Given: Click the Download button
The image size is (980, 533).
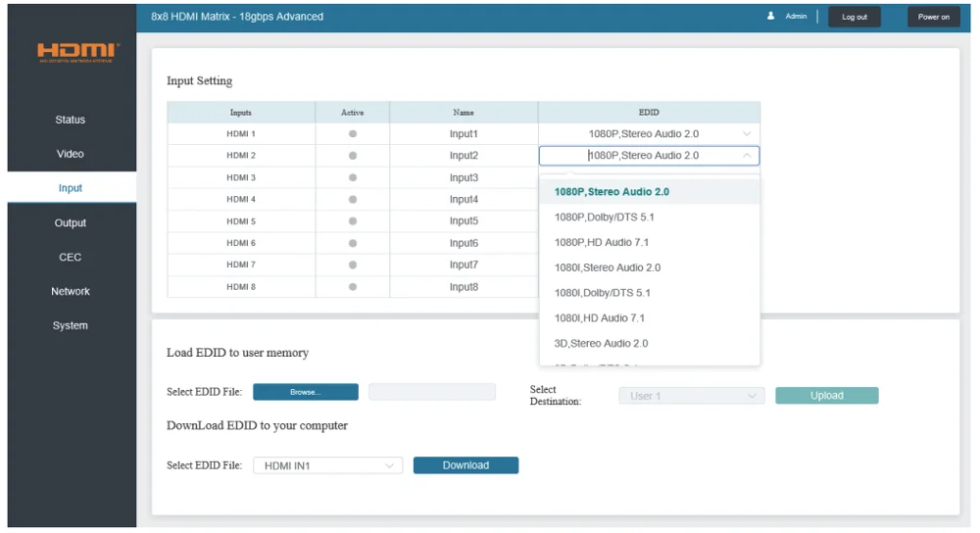Looking at the screenshot, I should pos(465,465).
